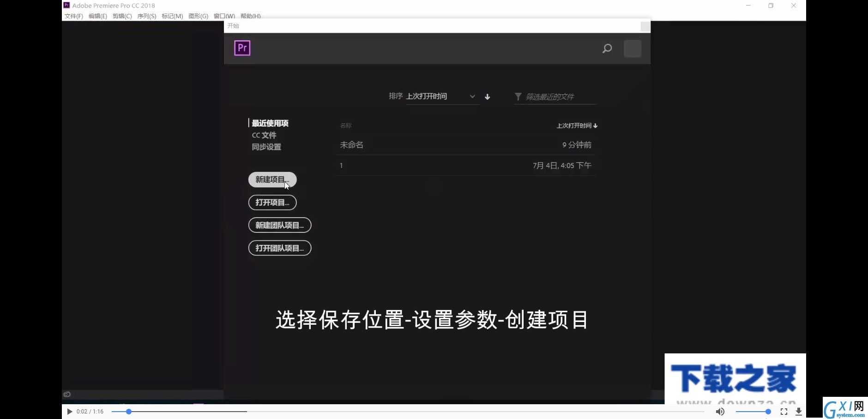The image size is (868, 419).
Task: Open search with the magnifier icon
Action: coord(607,49)
